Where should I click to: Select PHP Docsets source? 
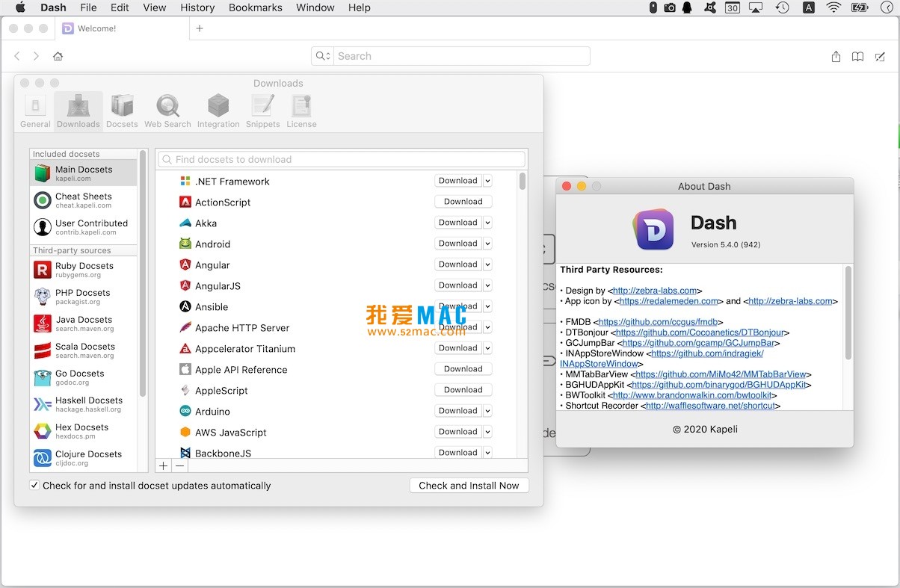pyautogui.click(x=84, y=297)
